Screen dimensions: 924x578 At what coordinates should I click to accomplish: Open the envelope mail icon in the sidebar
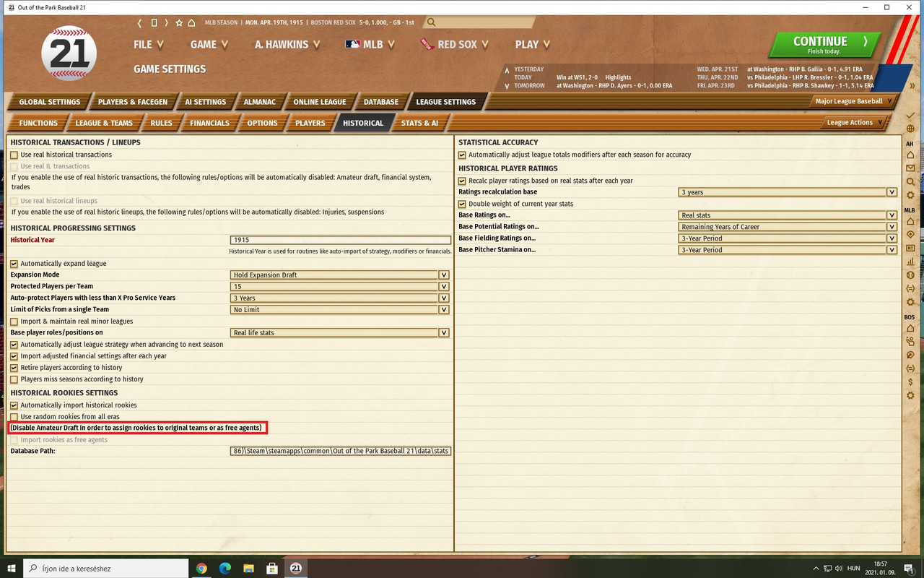[910, 168]
